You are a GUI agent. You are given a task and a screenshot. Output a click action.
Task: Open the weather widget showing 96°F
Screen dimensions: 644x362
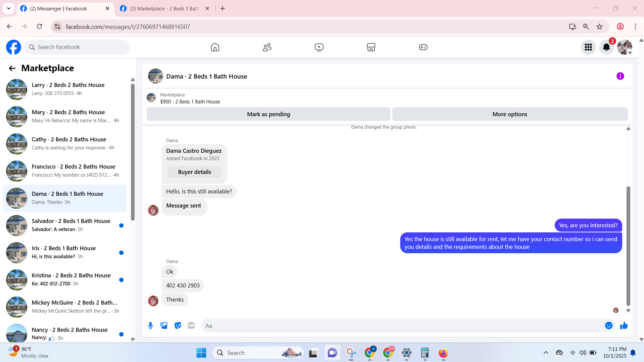tap(28, 353)
